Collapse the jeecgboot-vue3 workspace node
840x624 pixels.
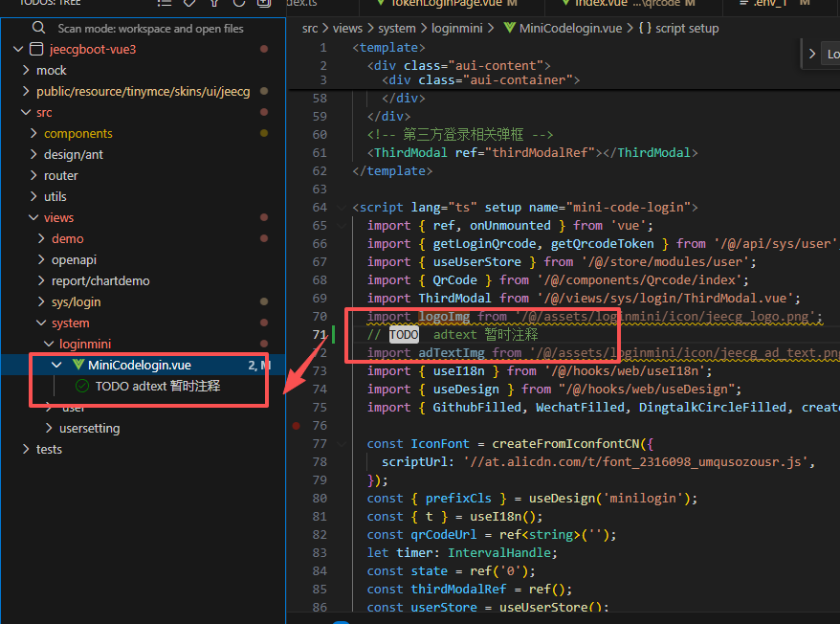[x=18, y=50]
